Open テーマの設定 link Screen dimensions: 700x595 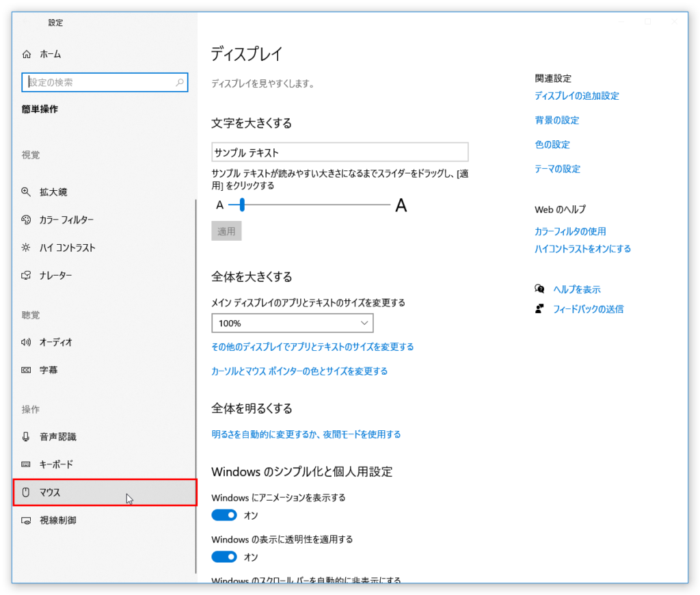click(x=557, y=169)
